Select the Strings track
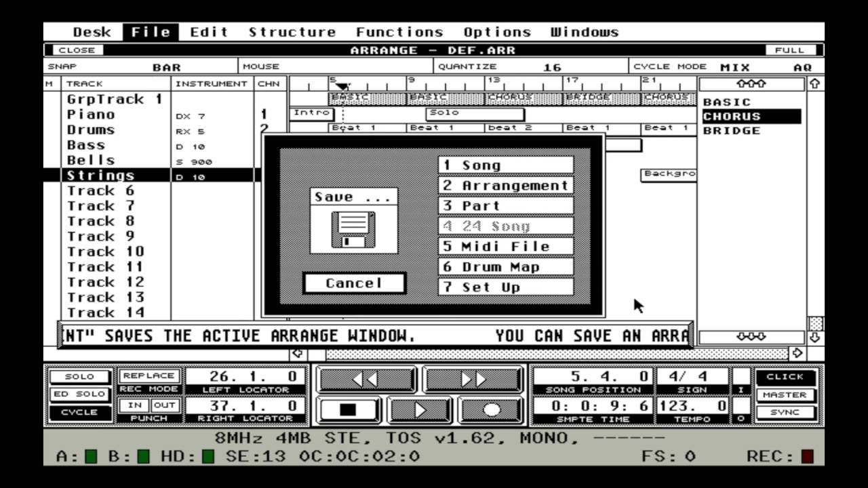 point(101,176)
